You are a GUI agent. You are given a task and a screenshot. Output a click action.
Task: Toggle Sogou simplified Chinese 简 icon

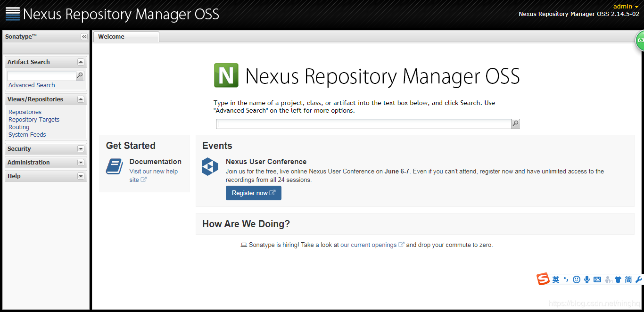628,279
